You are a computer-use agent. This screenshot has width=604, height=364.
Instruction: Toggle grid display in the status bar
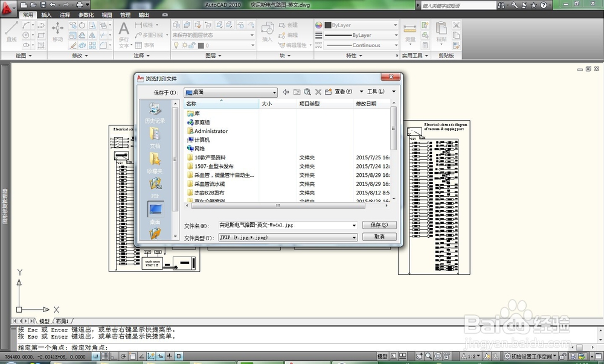point(104,356)
